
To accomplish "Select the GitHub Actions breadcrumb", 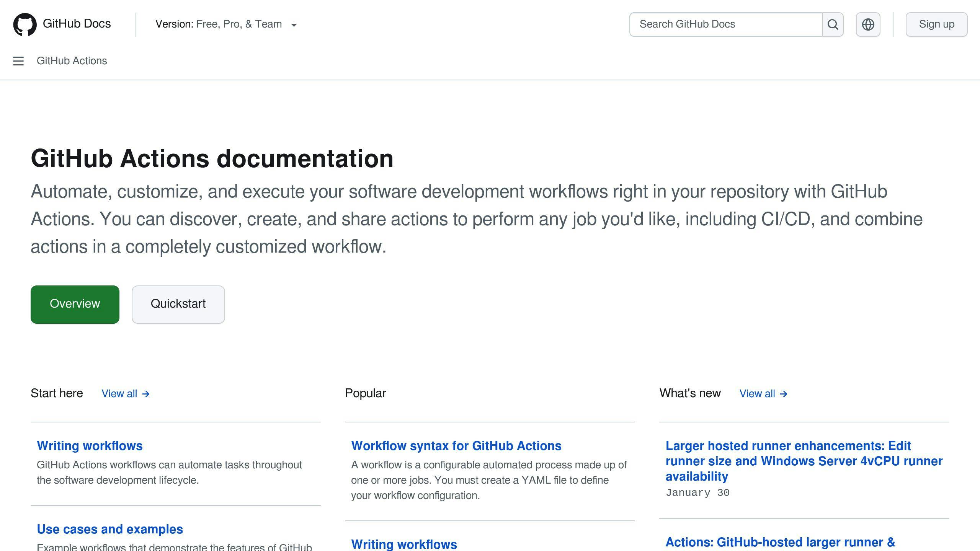I will pyautogui.click(x=72, y=61).
